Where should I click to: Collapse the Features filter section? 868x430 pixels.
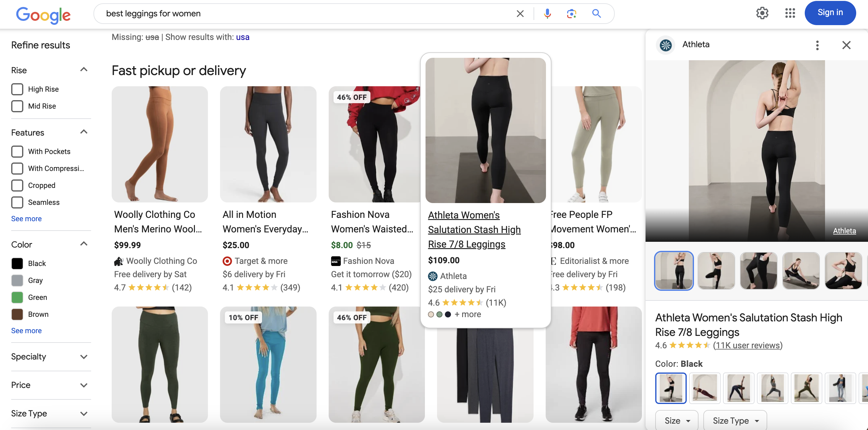(x=84, y=132)
